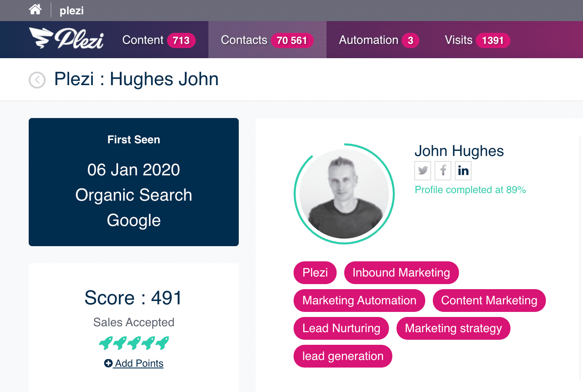583x392 pixels.
Task: Click the date 06 Jan 2020
Action: pyautogui.click(x=134, y=170)
